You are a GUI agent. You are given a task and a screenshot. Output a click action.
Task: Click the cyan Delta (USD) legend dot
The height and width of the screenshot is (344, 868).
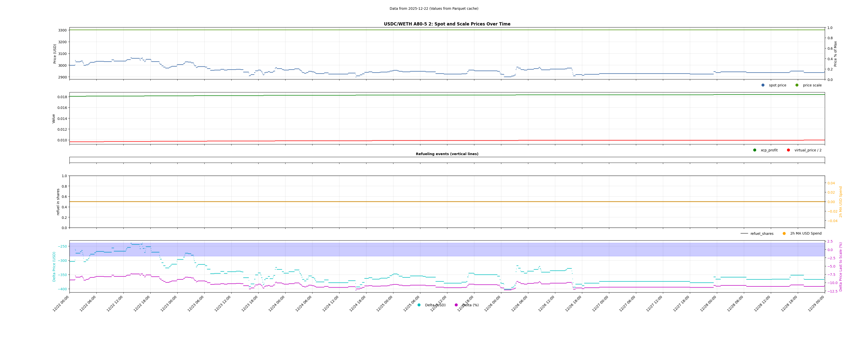pyautogui.click(x=419, y=305)
